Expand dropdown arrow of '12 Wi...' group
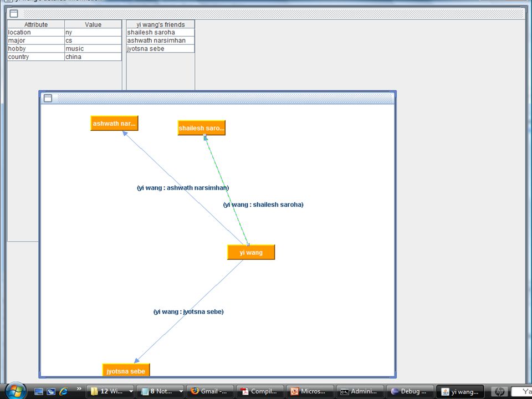 131,391
